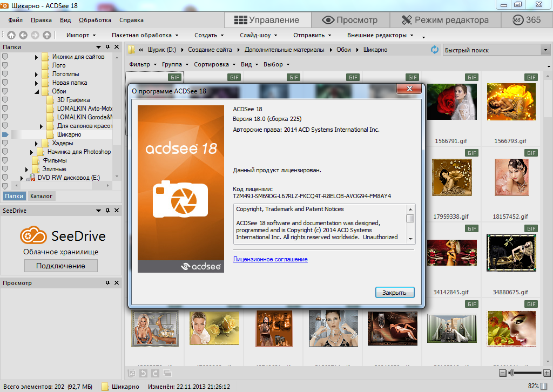Click the zoom out minus icon
Viewport: 553px width, 392px height.
click(x=503, y=373)
